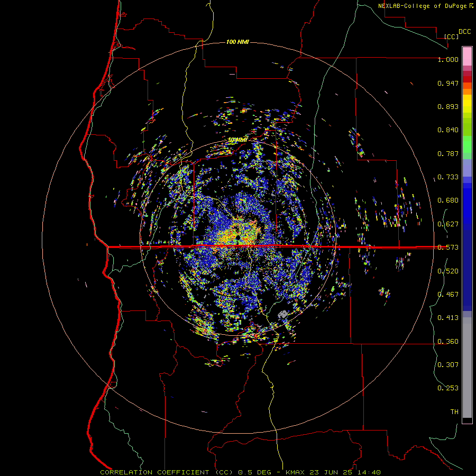Select the 0.733 scale value
The width and height of the screenshot is (476, 476).
[448, 177]
